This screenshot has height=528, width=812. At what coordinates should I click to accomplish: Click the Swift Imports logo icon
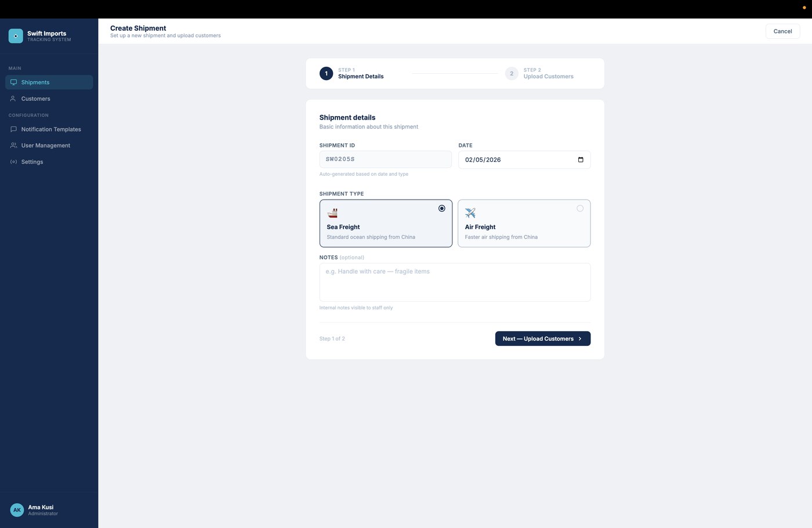pyautogui.click(x=16, y=36)
